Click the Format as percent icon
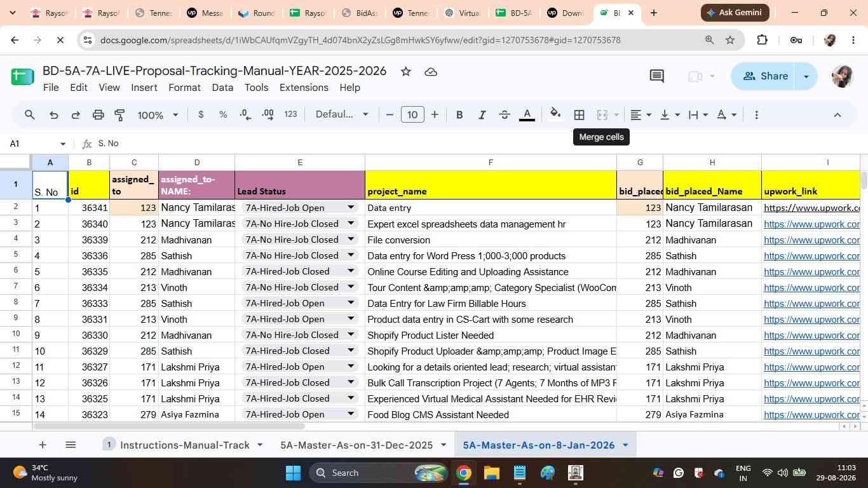The height and width of the screenshot is (488, 868). [x=223, y=115]
